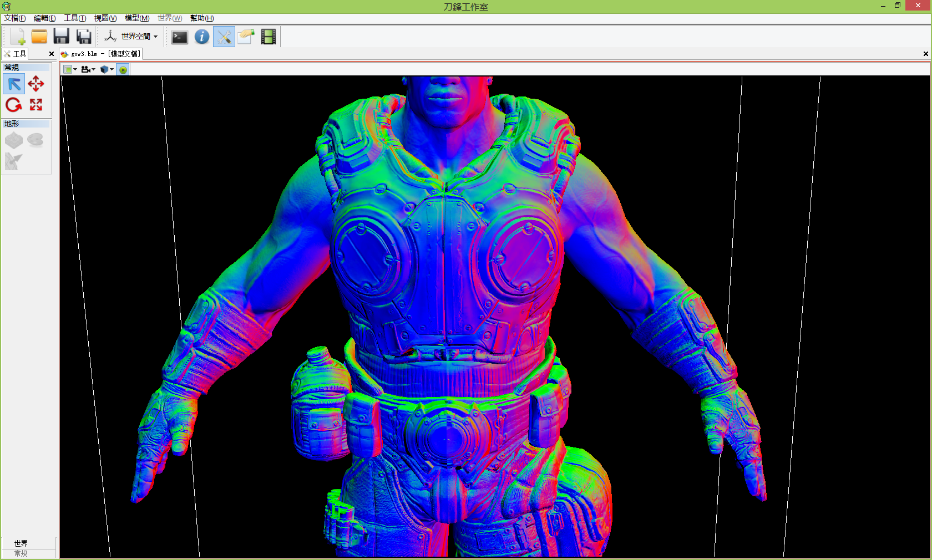Click the 常規 section header
The image size is (932, 560).
27,68
